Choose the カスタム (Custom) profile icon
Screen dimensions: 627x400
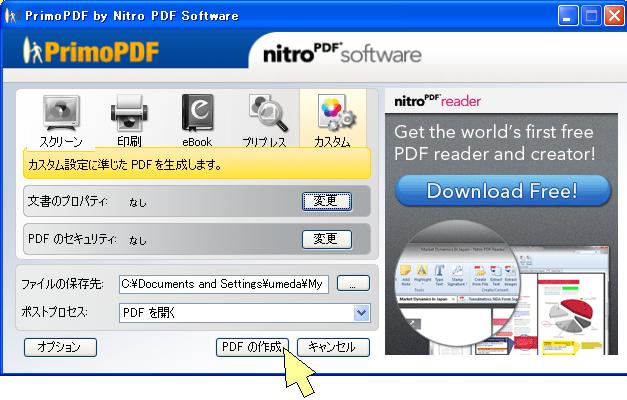pos(333,119)
